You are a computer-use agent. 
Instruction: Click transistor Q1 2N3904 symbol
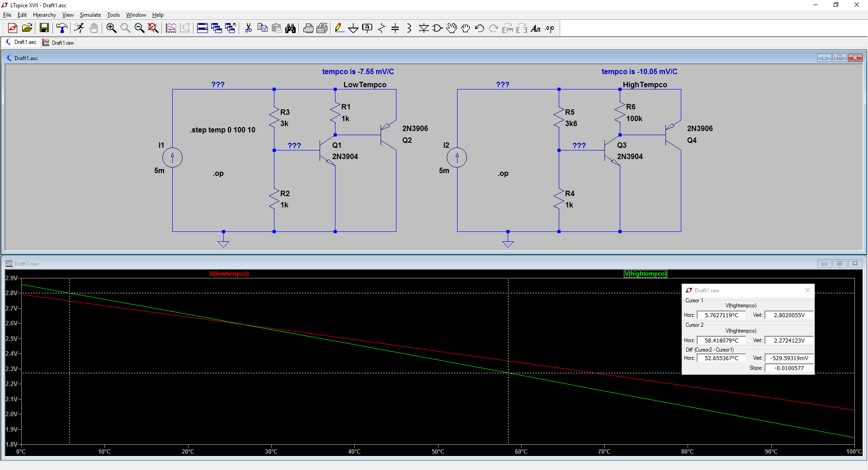tap(327, 150)
